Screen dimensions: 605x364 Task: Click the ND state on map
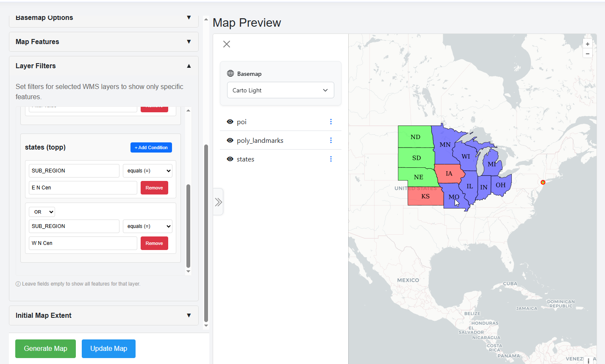pos(415,137)
